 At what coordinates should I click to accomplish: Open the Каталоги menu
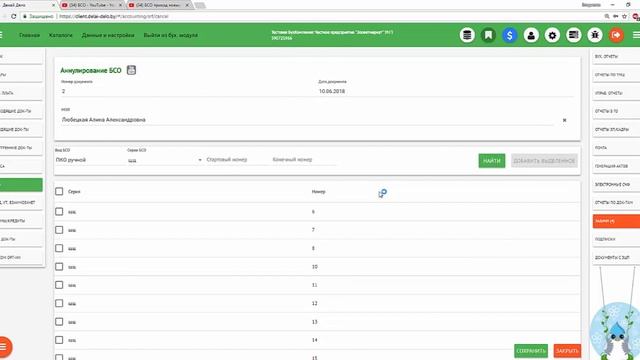click(60, 35)
